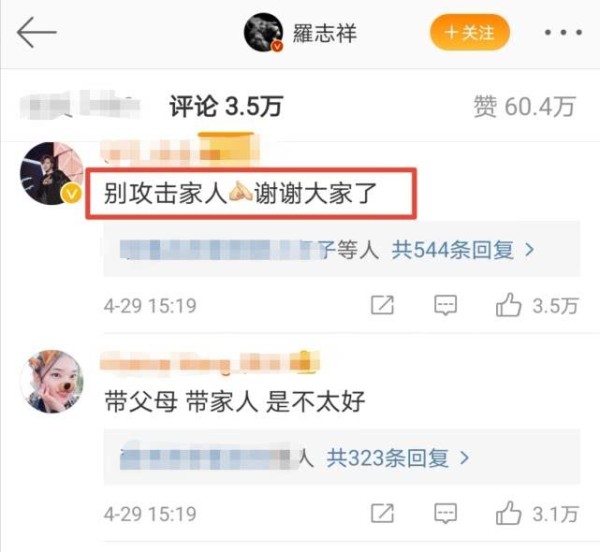Reply to the second comment via bubble icon
The width and height of the screenshot is (600, 552).
click(x=445, y=513)
